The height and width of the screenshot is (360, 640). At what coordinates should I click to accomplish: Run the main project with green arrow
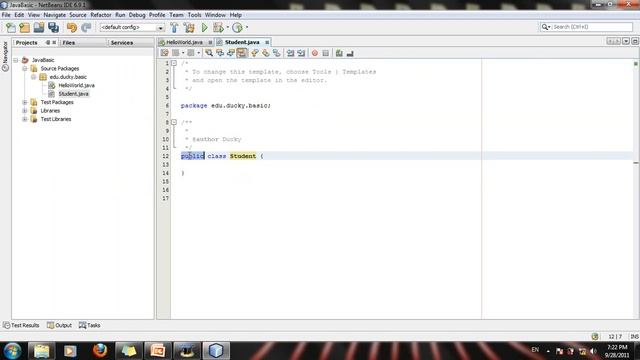204,27
